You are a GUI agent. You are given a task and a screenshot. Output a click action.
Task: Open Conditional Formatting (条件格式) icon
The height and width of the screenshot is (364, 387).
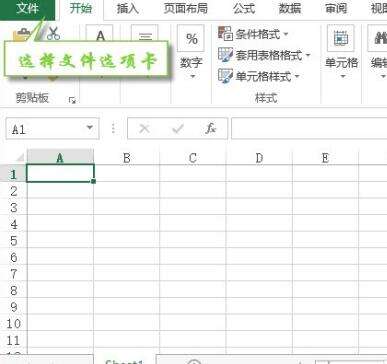[x=225, y=34]
